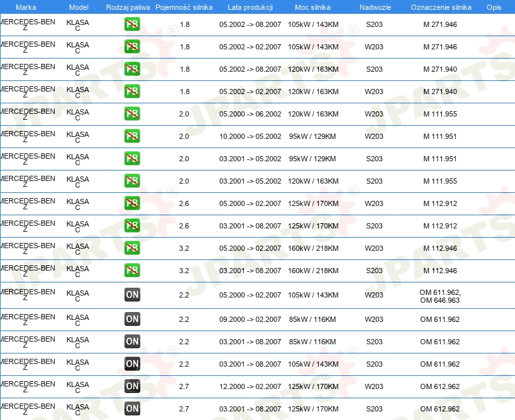515x420 pixels.
Task: Click the petrol icon in the S203 M 271.940 row
Action: (x=132, y=69)
